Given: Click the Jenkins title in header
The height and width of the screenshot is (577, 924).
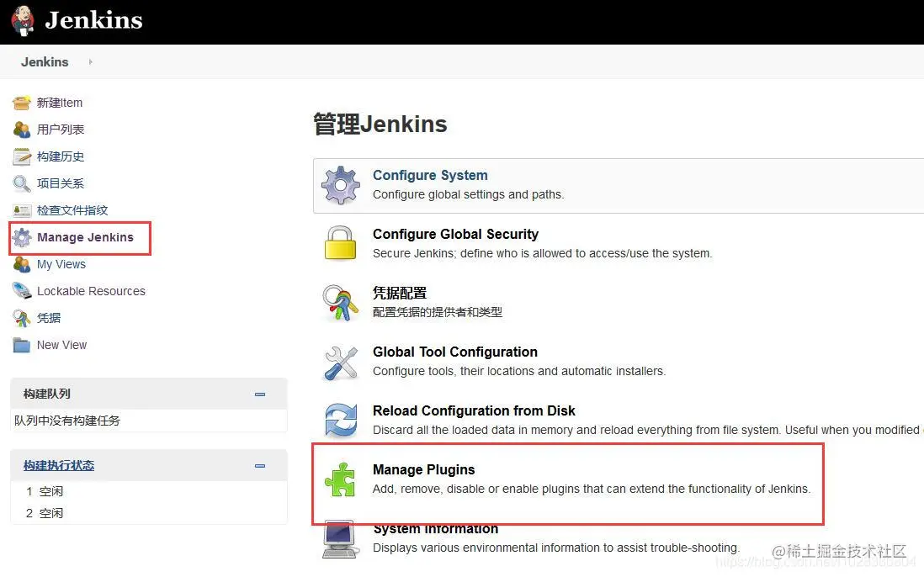Looking at the screenshot, I should [93, 20].
